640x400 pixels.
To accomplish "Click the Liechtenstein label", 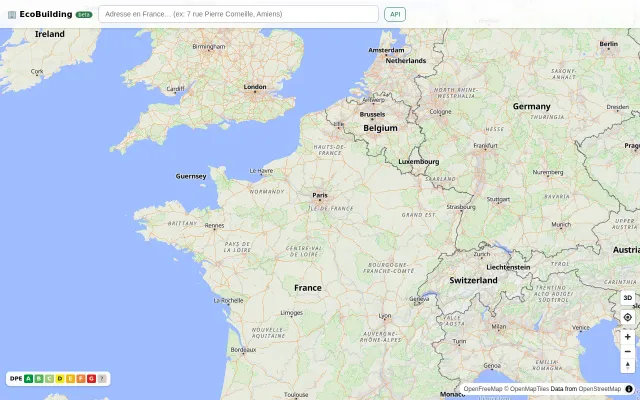I will pyautogui.click(x=509, y=267).
